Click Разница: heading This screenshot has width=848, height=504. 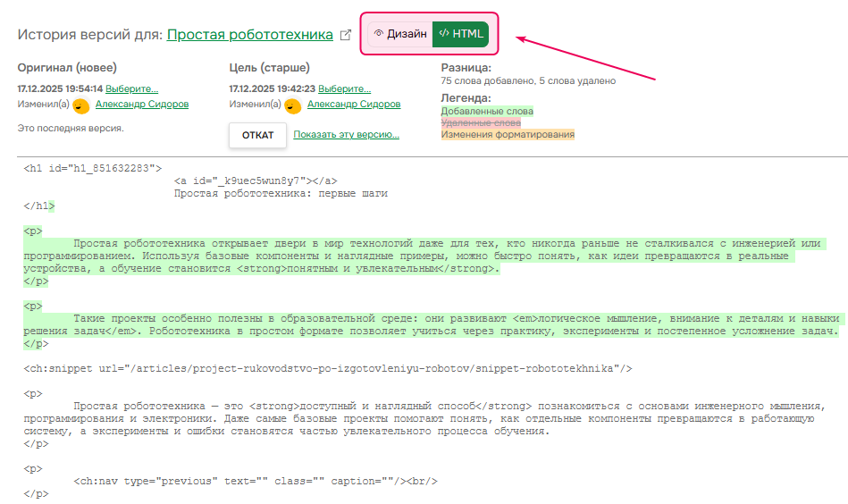[x=466, y=68]
